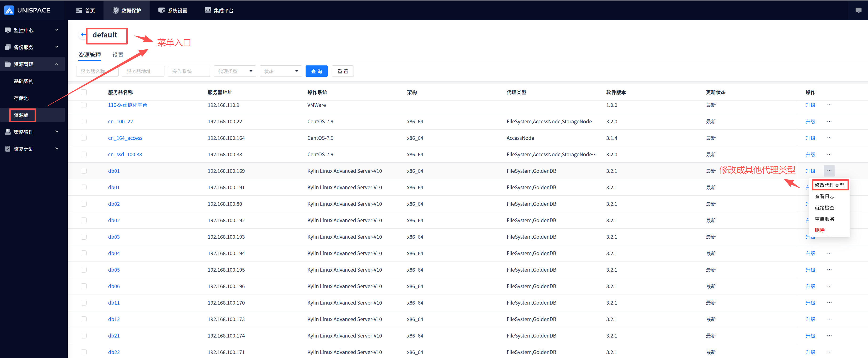Click the UNISPACE logo icon
868x358 pixels.
click(9, 10)
